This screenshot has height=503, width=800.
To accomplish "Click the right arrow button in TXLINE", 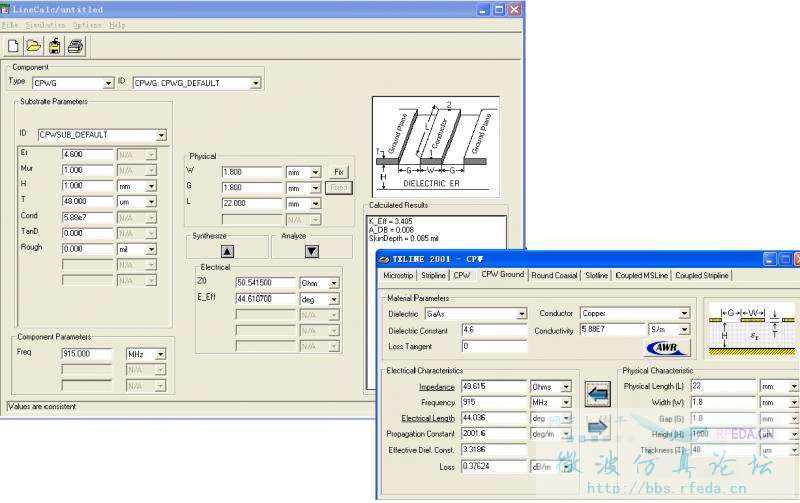I will [x=597, y=427].
